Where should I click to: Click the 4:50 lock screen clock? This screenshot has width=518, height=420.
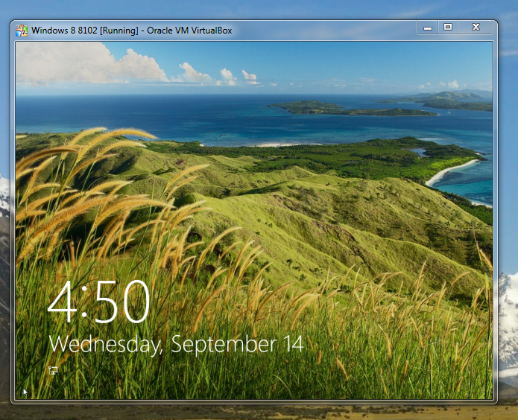99,302
